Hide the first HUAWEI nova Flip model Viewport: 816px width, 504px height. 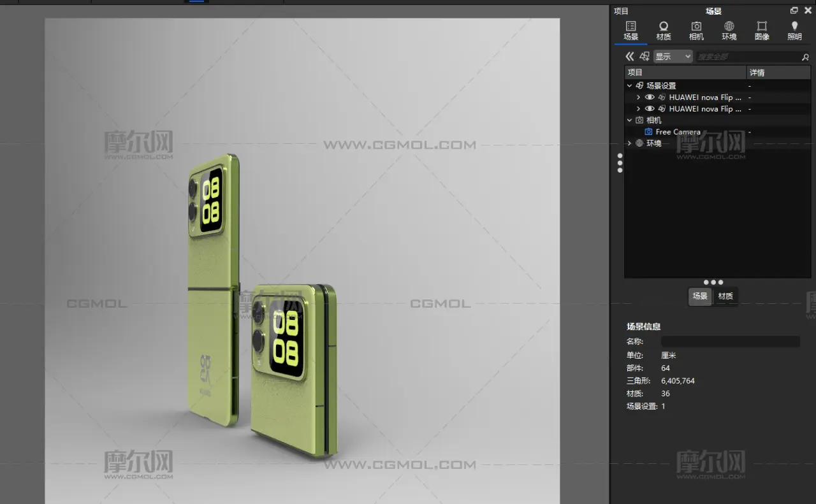click(650, 97)
